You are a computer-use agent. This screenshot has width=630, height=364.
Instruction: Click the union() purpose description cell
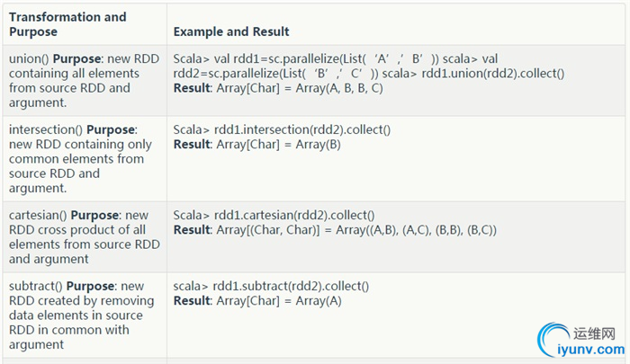(x=85, y=80)
